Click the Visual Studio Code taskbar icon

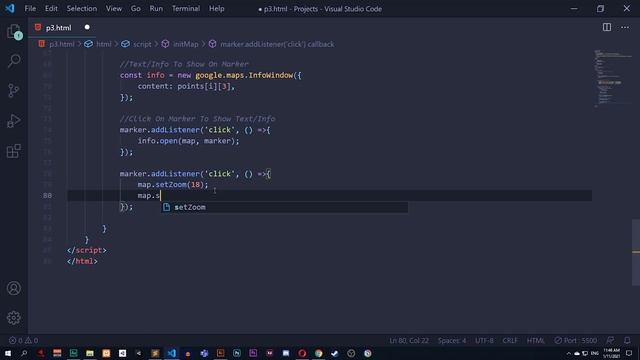[171, 353]
